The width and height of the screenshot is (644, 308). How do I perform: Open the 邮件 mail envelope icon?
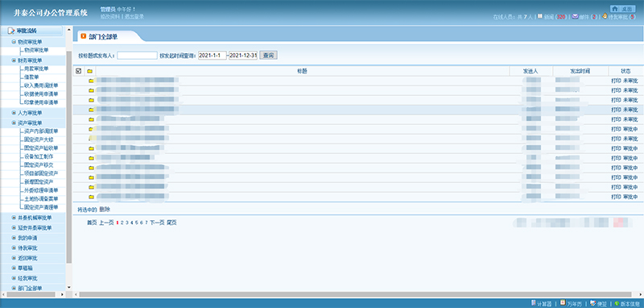tap(575, 17)
